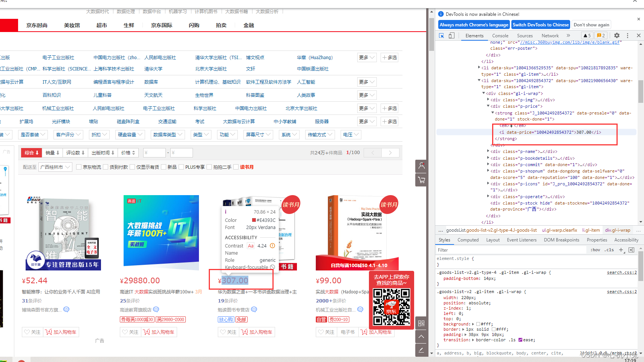Follow the ¥29880.00 course item
The image size is (644, 362).
click(x=130, y=332)
